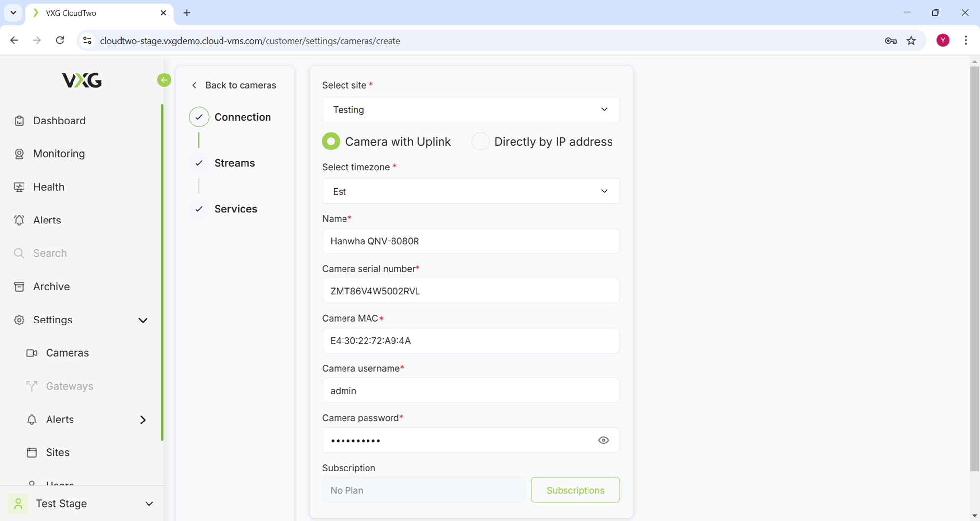The width and height of the screenshot is (980, 521).
Task: Click the green sidebar collapse arrow icon
Action: pos(164,80)
